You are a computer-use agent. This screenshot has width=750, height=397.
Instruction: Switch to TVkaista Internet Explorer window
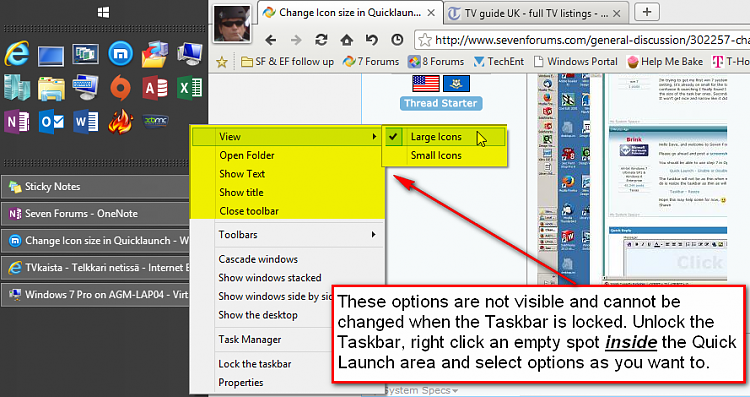point(96,268)
